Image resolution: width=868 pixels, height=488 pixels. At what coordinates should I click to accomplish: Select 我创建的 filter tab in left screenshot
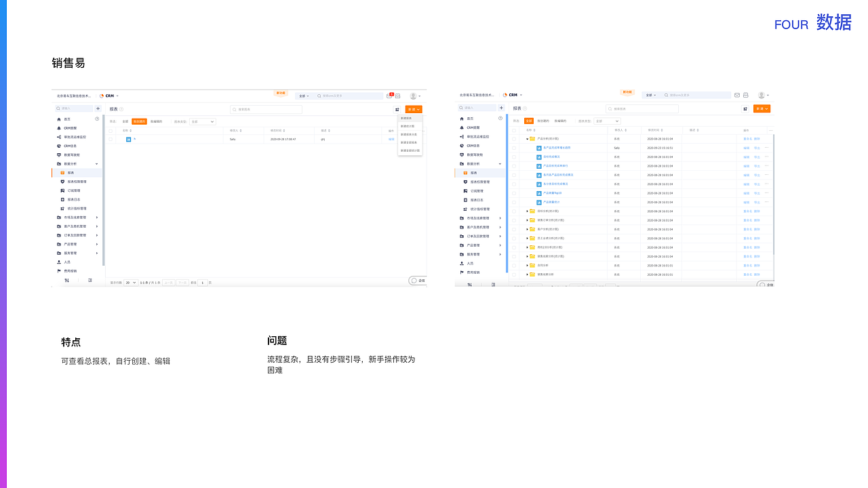[x=139, y=121]
